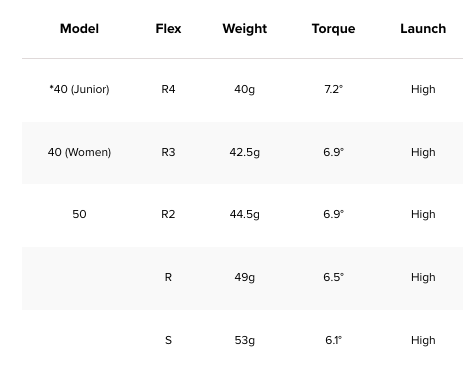Viewport: 463px width, 374px height.
Task: Click the Weight column header
Action: pos(245,29)
